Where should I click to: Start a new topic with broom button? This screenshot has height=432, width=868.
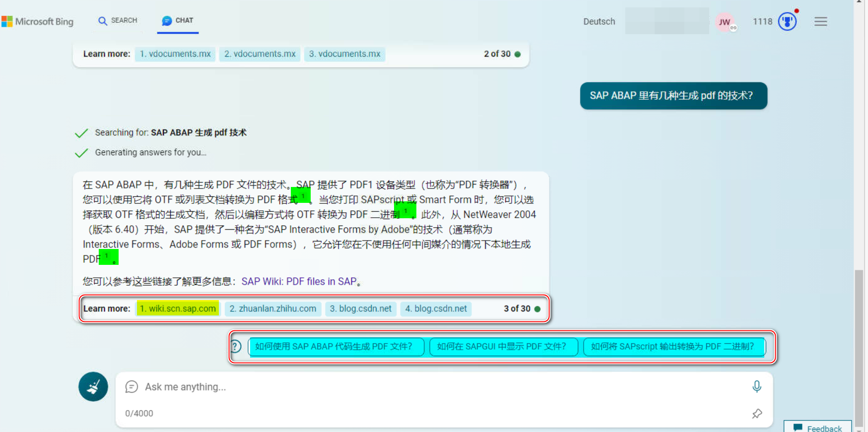tap(93, 387)
